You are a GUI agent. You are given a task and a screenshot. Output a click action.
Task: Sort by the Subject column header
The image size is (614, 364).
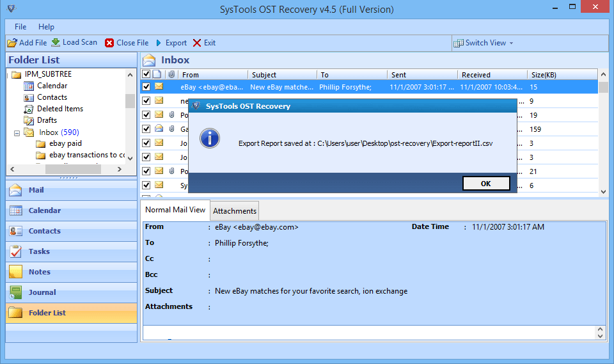pos(282,74)
